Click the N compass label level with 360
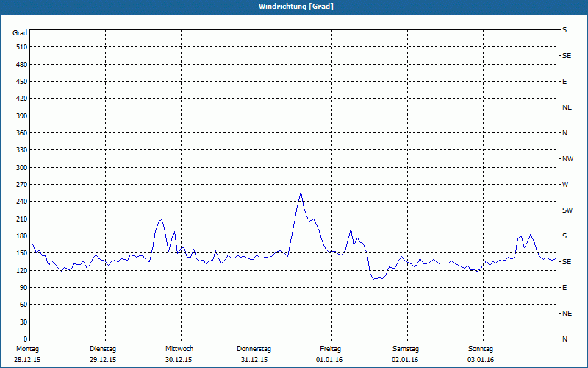588x368 pixels. pyautogui.click(x=564, y=133)
